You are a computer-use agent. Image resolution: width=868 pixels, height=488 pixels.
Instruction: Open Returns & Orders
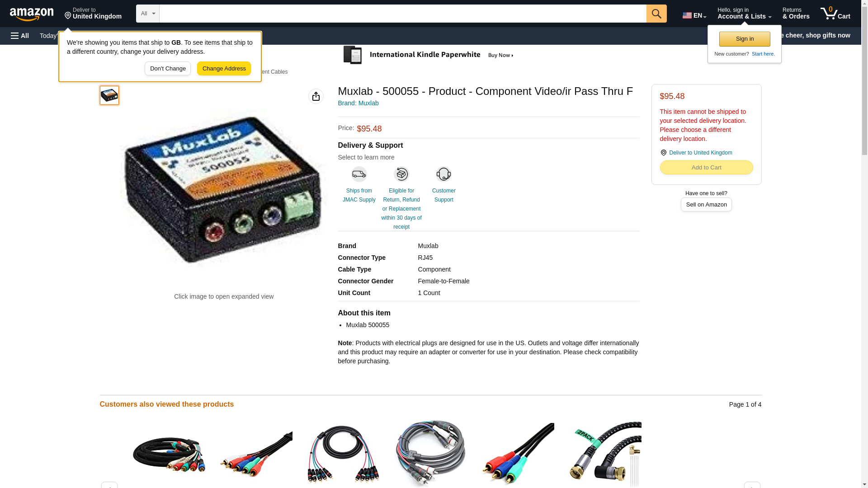click(x=796, y=13)
